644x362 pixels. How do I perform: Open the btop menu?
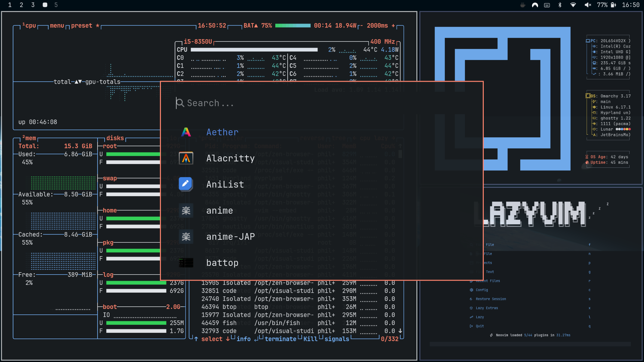[x=57, y=26]
